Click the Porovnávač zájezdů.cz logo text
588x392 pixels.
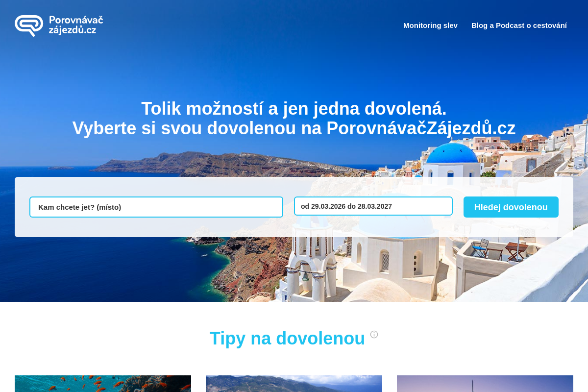76,25
